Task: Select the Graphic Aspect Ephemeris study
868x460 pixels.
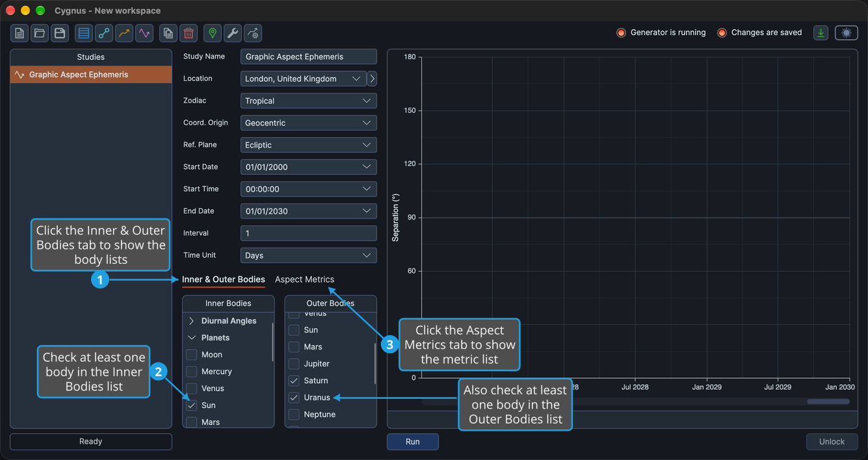Action: (x=91, y=75)
